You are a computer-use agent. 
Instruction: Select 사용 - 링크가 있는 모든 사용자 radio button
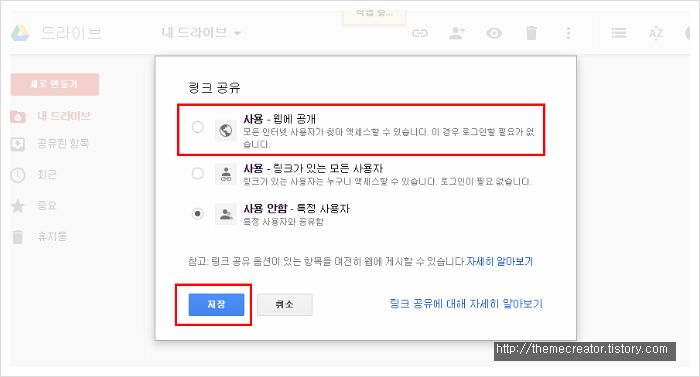(197, 173)
